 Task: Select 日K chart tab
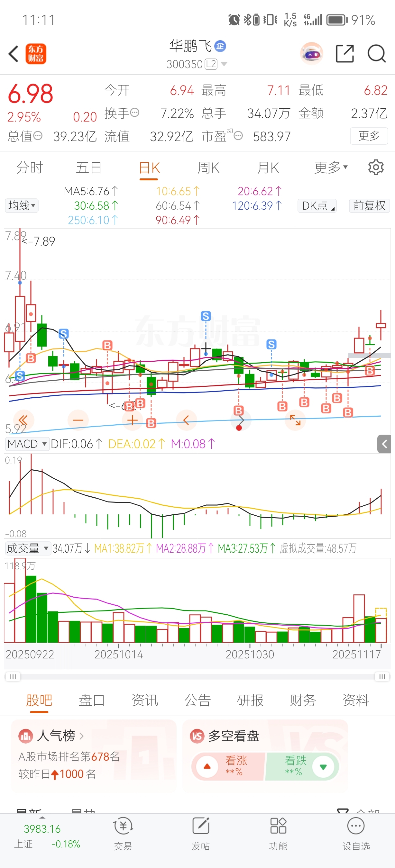[149, 167]
